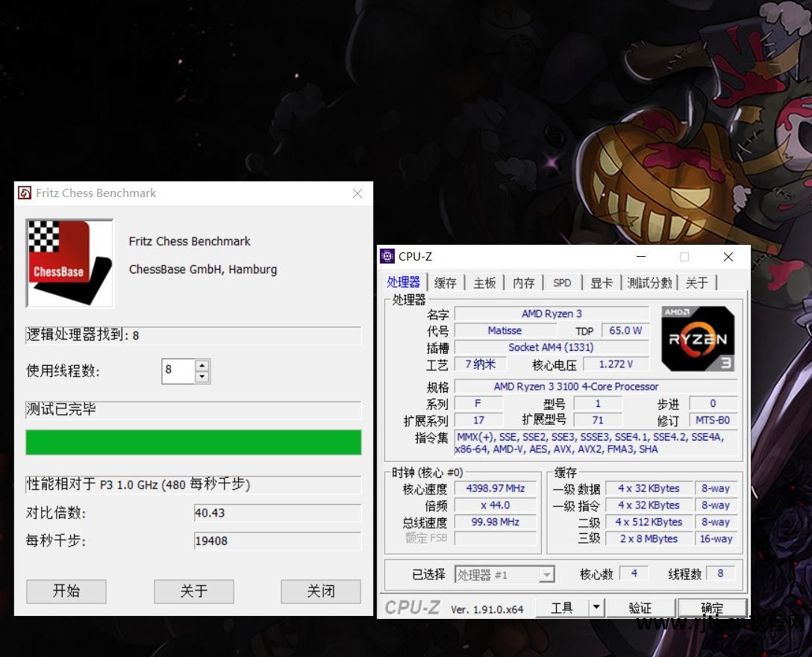This screenshot has width=812, height=657.
Task: Expand the 工具 dropdown arrow
Action: tap(596, 607)
